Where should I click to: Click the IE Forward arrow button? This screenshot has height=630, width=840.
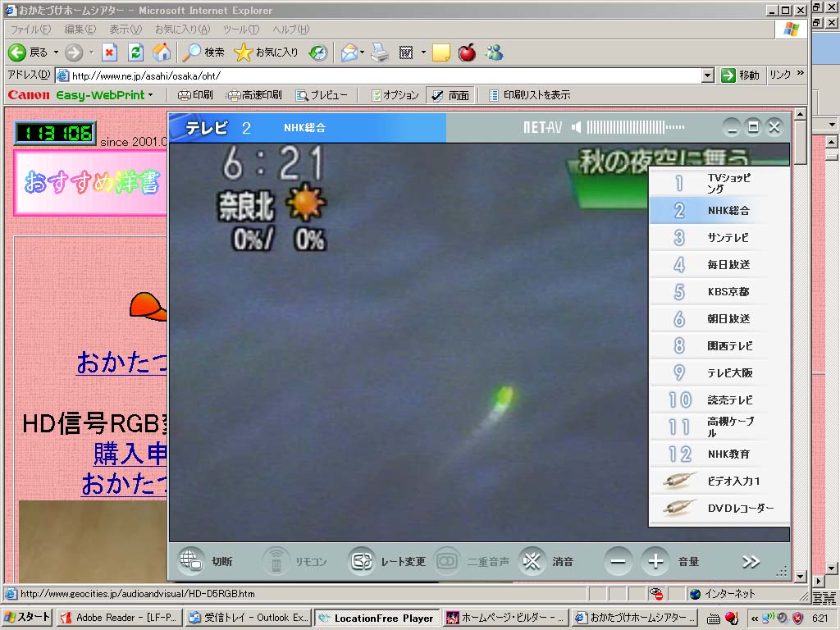74,52
